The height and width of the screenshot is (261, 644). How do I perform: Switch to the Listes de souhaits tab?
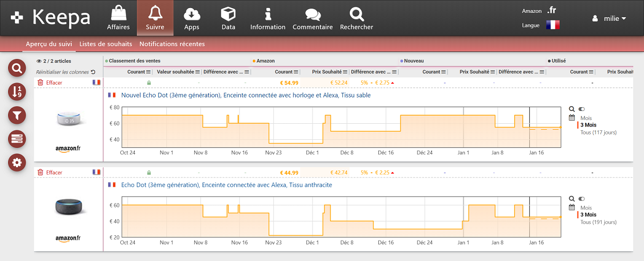tap(107, 44)
